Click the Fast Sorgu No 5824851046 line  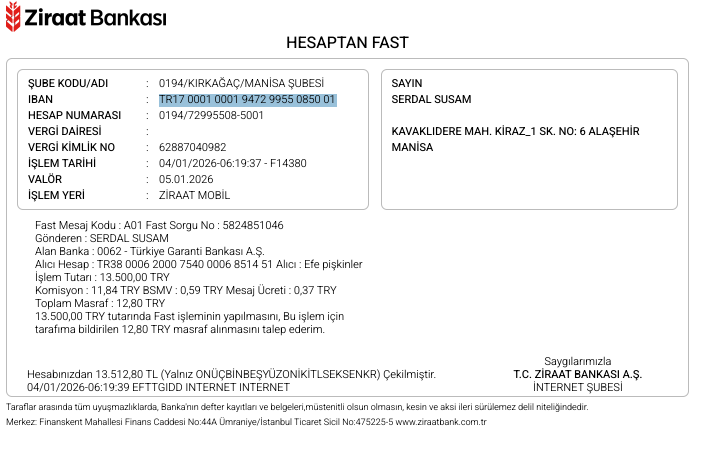click(x=159, y=225)
